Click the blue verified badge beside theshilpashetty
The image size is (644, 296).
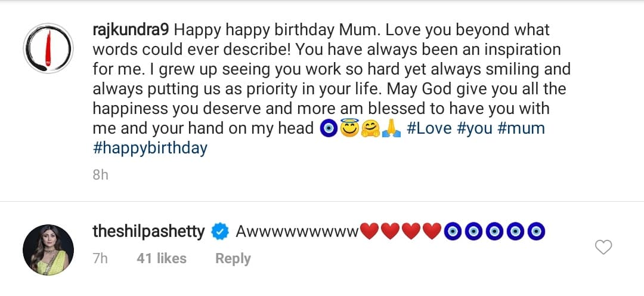pos(219,232)
